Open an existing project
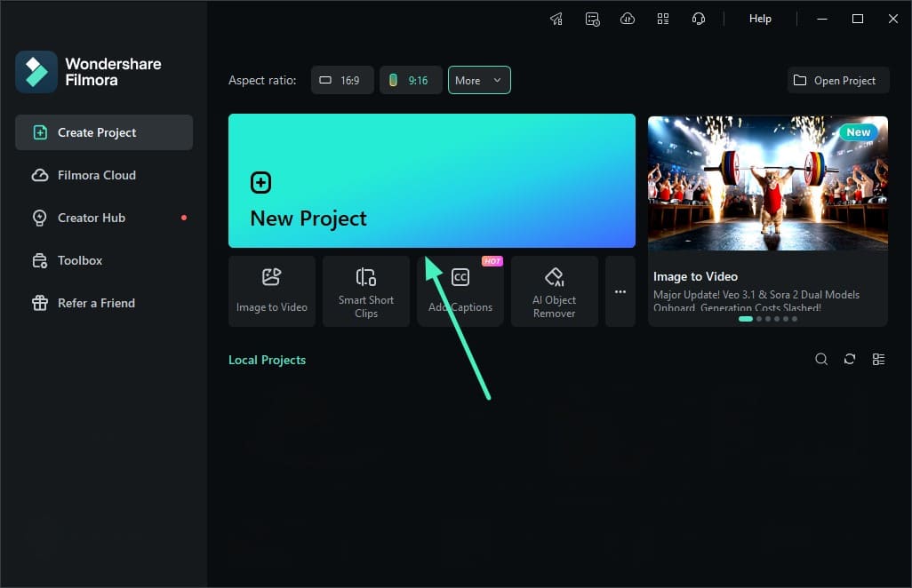This screenshot has height=588, width=912. click(x=836, y=80)
